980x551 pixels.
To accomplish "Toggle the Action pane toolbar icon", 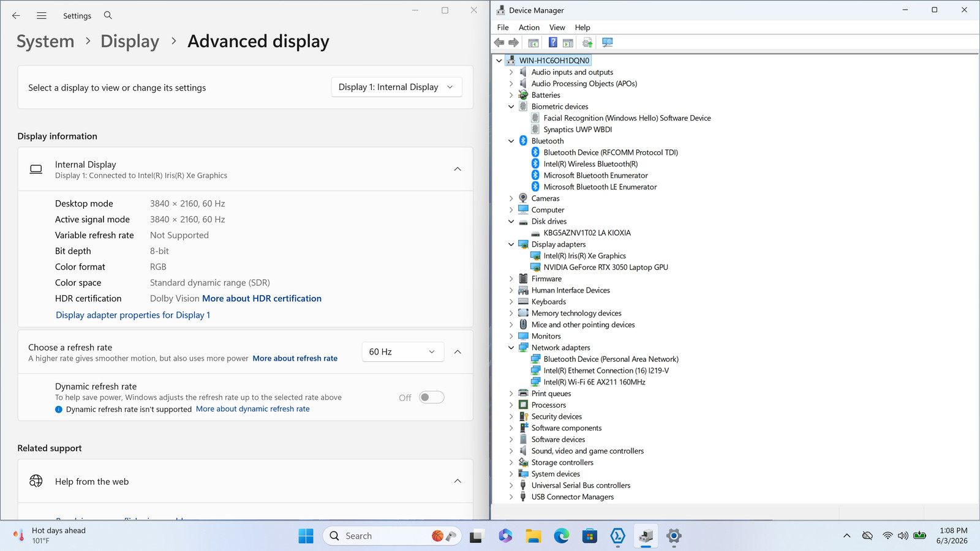I will coord(568,42).
